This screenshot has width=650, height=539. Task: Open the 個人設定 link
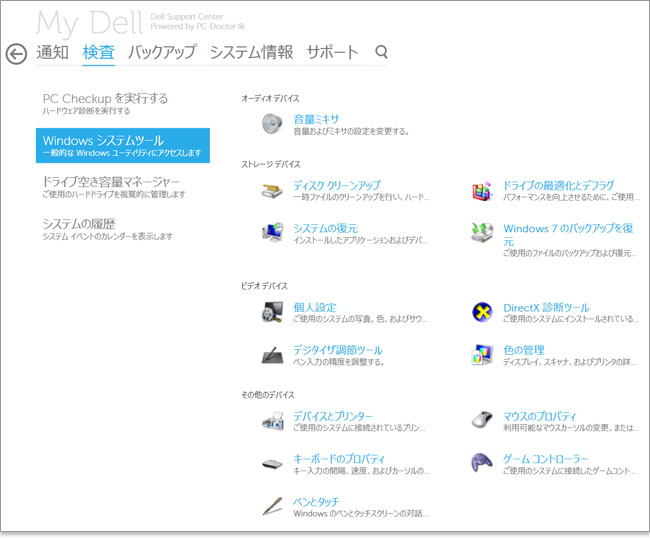[315, 308]
